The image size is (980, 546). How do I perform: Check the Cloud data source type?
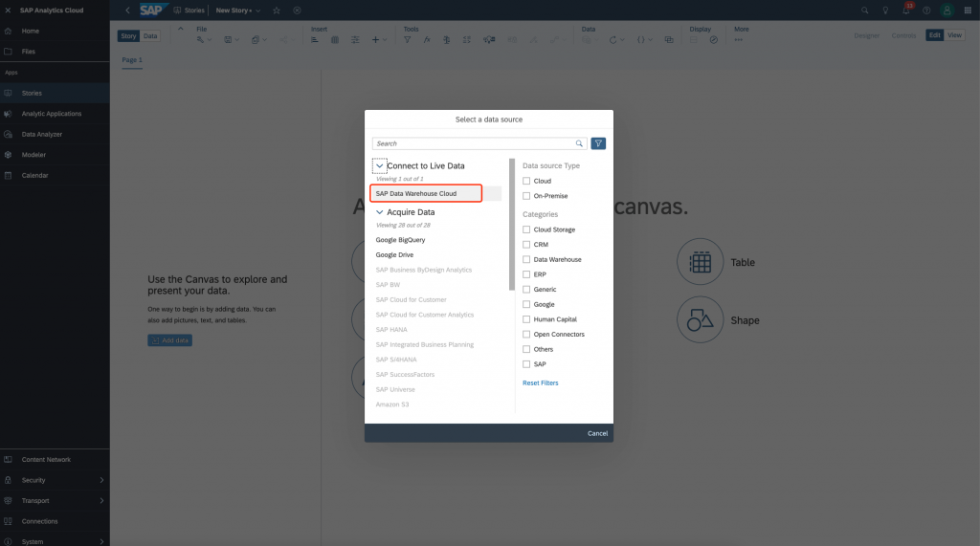tap(526, 181)
